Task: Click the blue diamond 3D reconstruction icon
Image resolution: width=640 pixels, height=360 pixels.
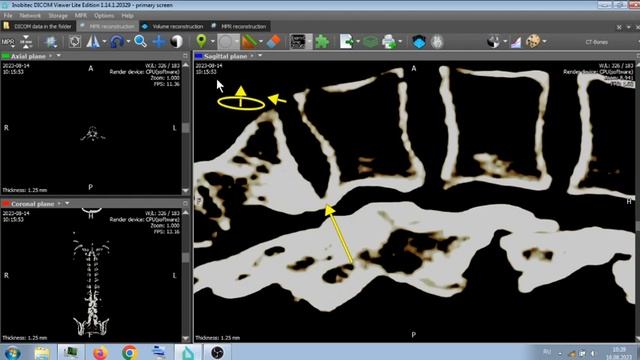Action: tap(419, 42)
